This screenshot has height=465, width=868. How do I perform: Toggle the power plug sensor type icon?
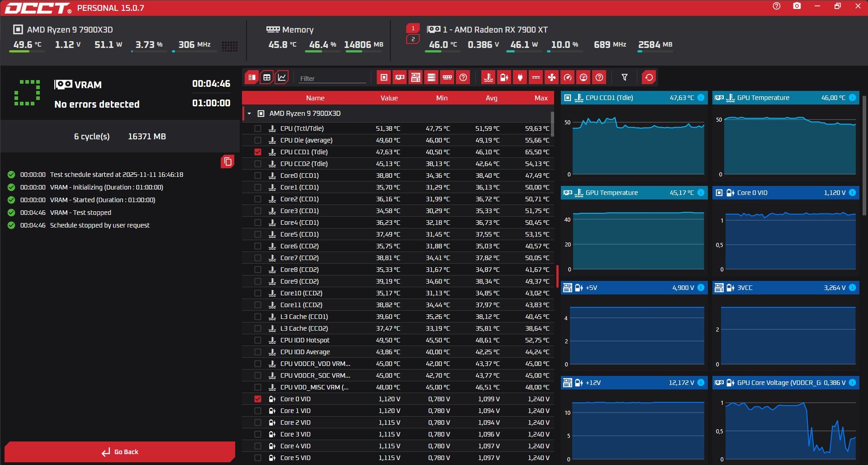[x=520, y=77]
